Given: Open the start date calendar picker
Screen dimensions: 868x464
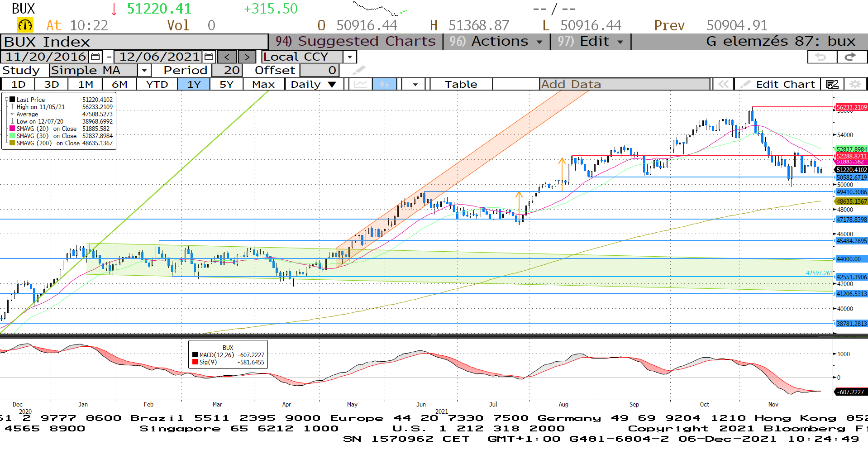Looking at the screenshot, I should (95, 57).
